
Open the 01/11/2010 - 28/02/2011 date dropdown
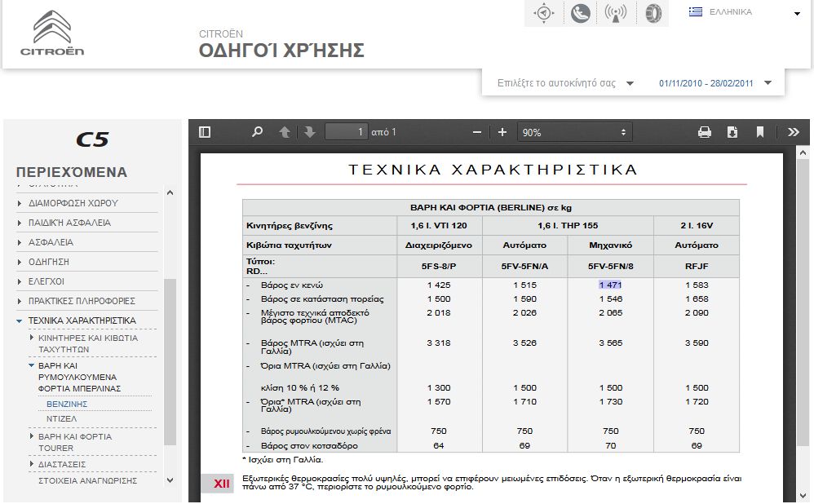click(x=714, y=83)
